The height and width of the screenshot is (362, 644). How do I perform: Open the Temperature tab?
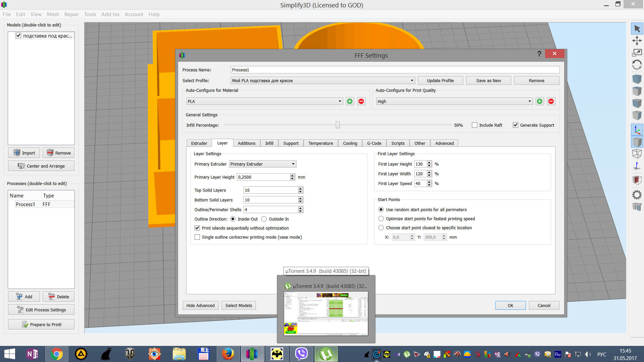point(320,143)
